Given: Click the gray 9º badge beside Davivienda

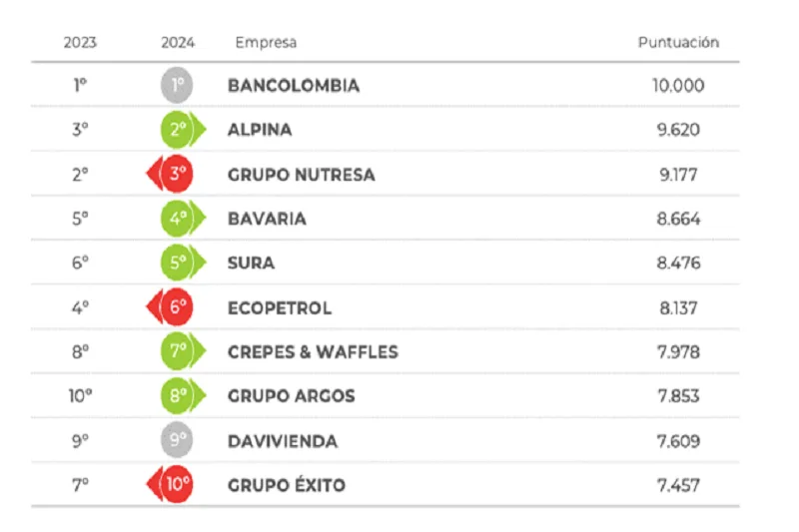Looking at the screenshot, I should coord(177,440).
